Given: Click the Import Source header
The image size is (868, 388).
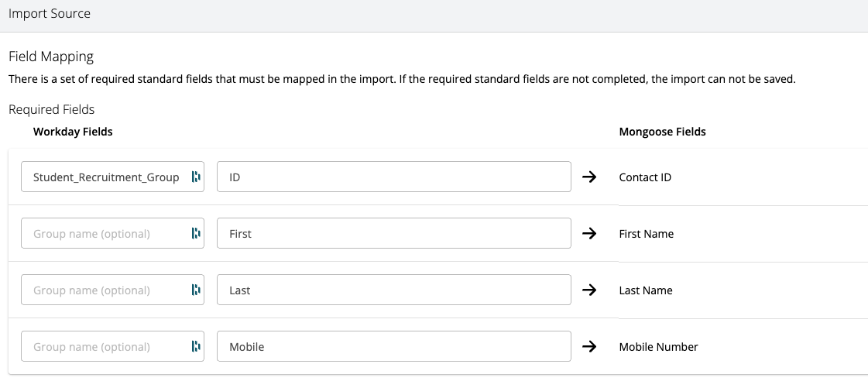Looking at the screenshot, I should (x=50, y=14).
